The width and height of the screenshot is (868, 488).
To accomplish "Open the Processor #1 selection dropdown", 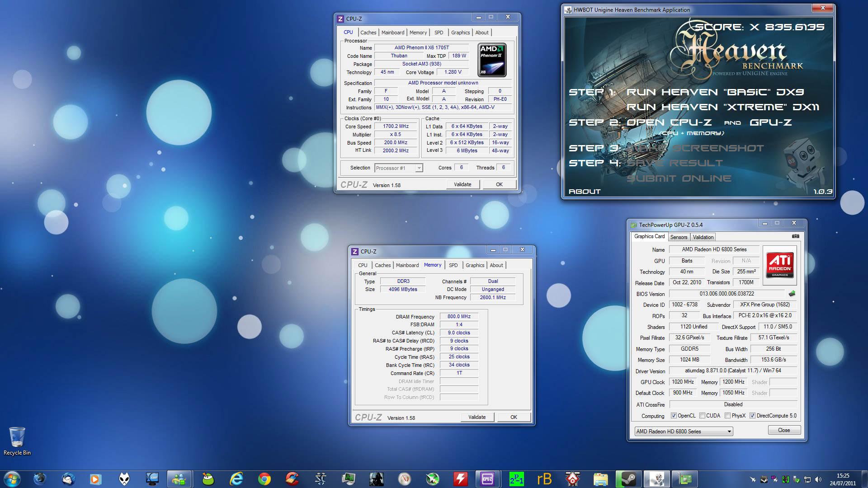I will coord(399,168).
